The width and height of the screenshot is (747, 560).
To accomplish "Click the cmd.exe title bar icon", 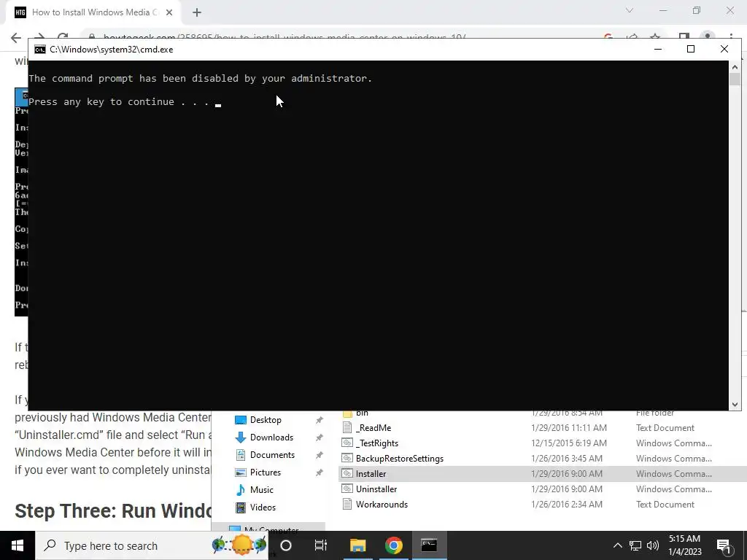I will [x=39, y=50].
